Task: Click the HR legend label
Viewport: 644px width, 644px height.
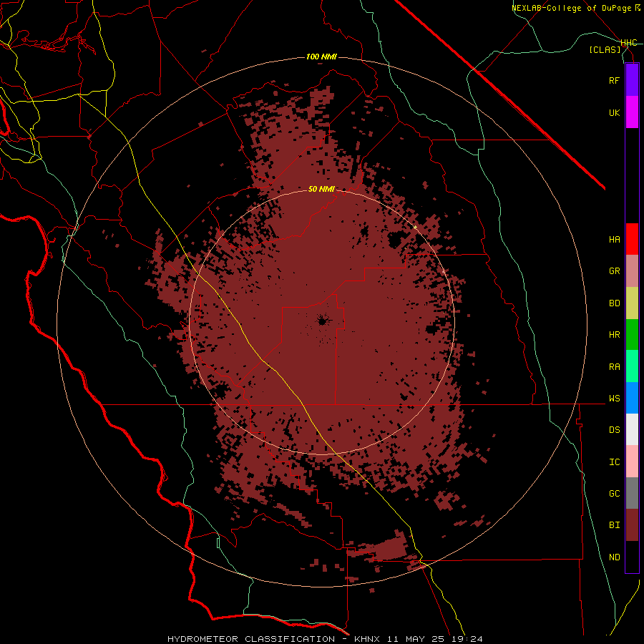Action: pos(615,335)
